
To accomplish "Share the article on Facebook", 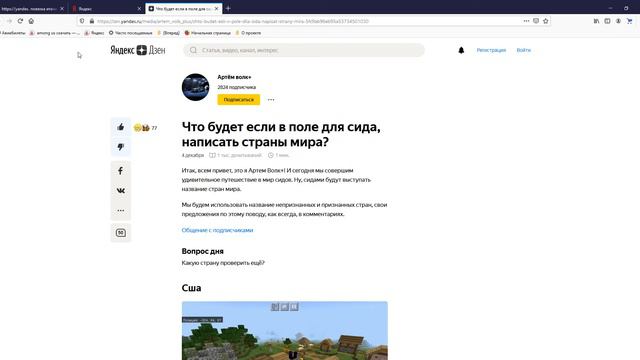I will click(120, 171).
